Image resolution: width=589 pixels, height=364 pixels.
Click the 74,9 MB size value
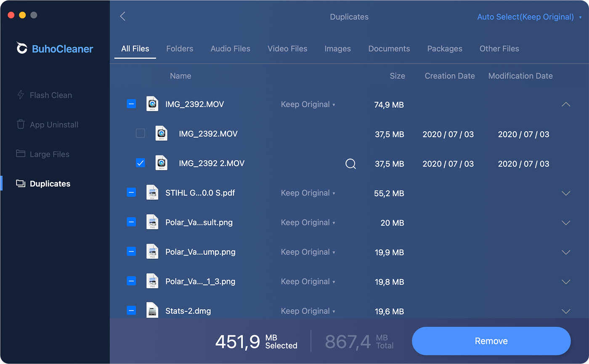pyautogui.click(x=389, y=105)
